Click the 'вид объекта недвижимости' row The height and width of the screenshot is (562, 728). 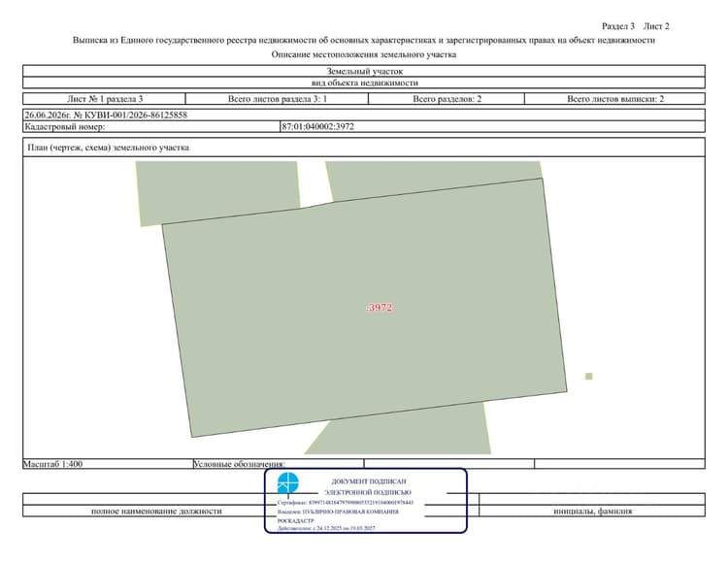[x=364, y=83]
